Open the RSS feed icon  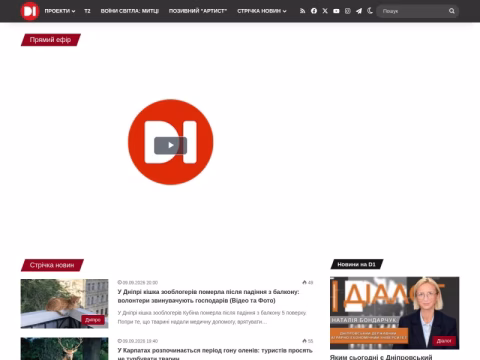click(302, 11)
